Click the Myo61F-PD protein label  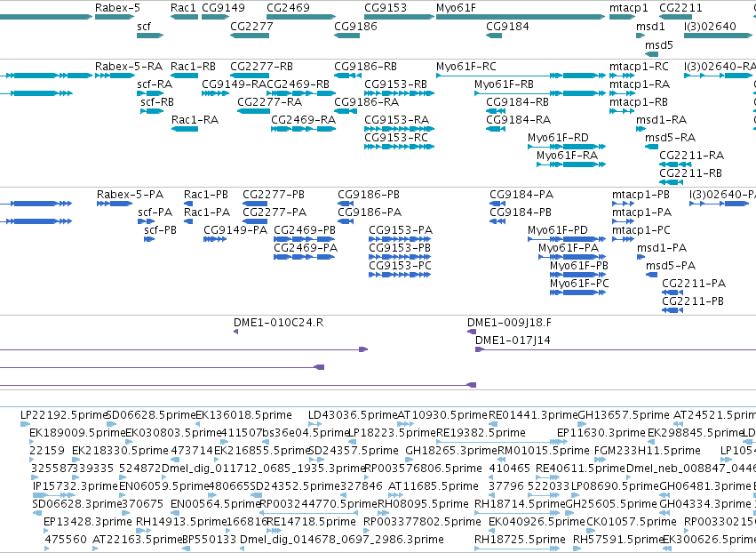click(558, 230)
